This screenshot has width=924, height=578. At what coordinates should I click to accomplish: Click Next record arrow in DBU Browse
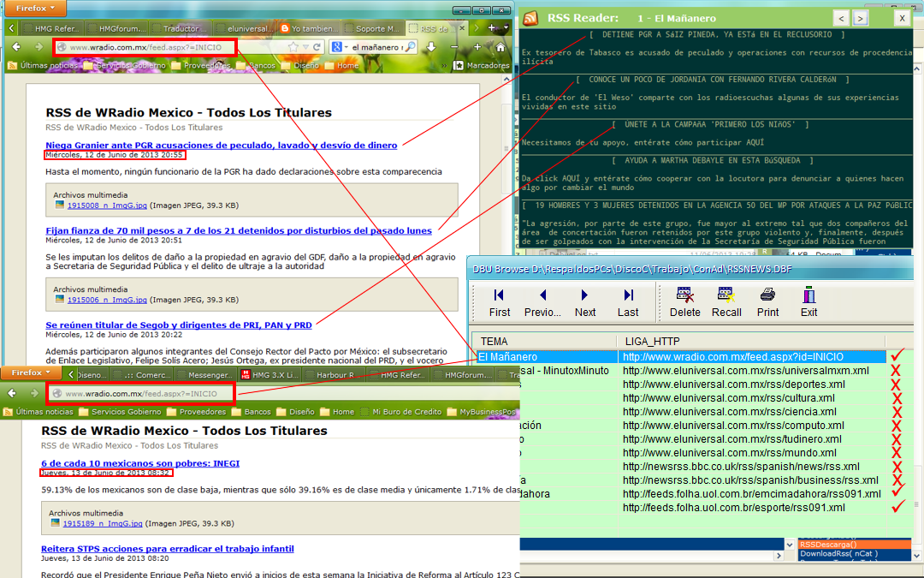coord(584,302)
